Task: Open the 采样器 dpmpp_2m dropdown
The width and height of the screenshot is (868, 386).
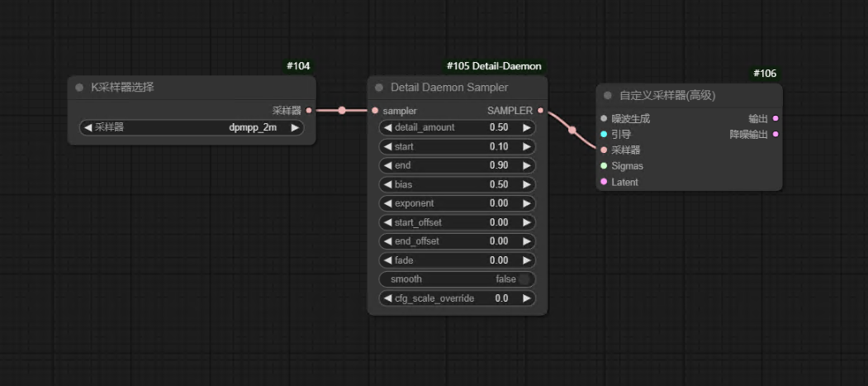Action: point(192,128)
